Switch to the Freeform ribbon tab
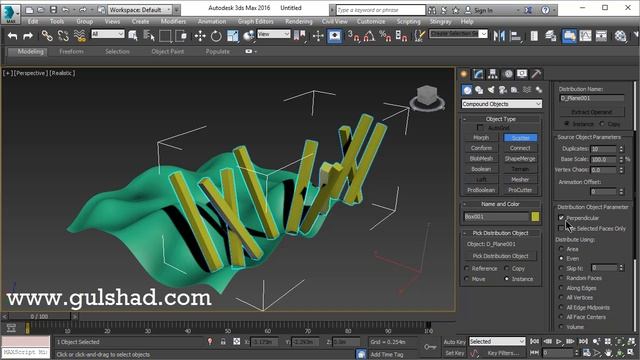This screenshot has width=640, height=360. (71, 51)
